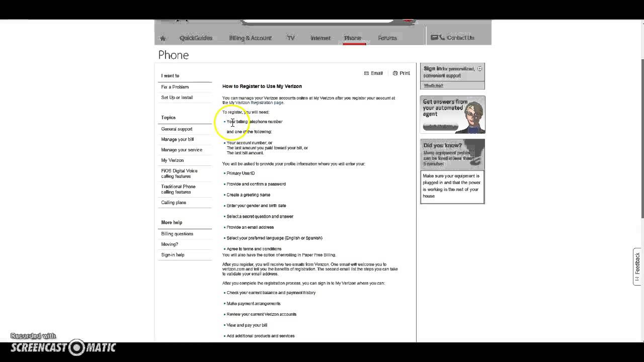Open Billing & Account section
644x362 pixels.
[250, 38]
